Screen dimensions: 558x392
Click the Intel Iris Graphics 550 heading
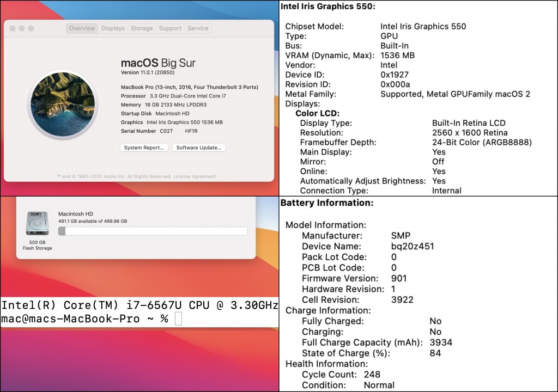click(327, 7)
